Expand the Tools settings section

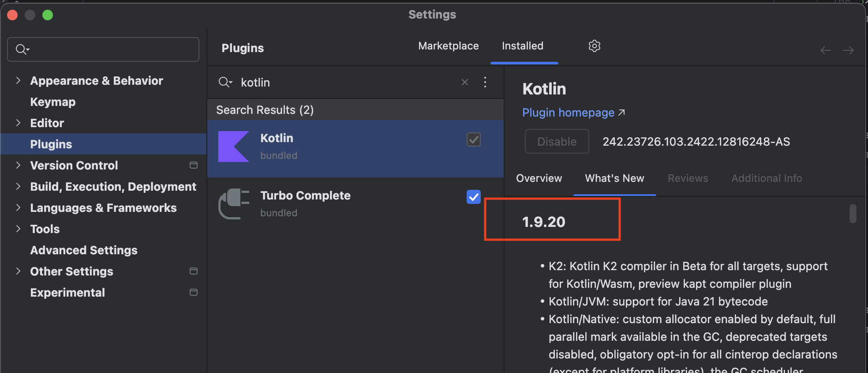tap(18, 229)
